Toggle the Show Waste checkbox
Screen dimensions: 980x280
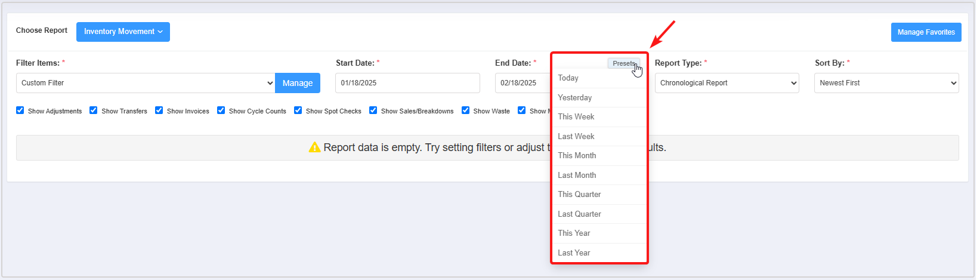coord(466,110)
